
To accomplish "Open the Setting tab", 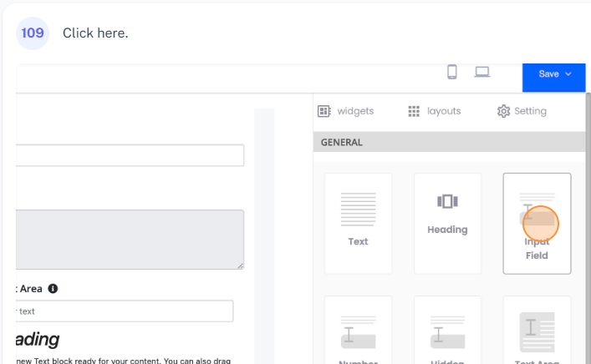I will [522, 111].
